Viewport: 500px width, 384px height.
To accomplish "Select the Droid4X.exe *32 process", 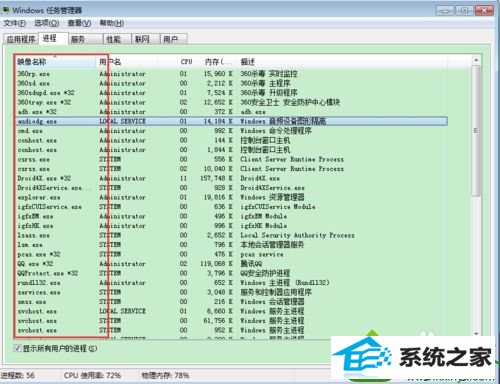I will pos(231,178).
